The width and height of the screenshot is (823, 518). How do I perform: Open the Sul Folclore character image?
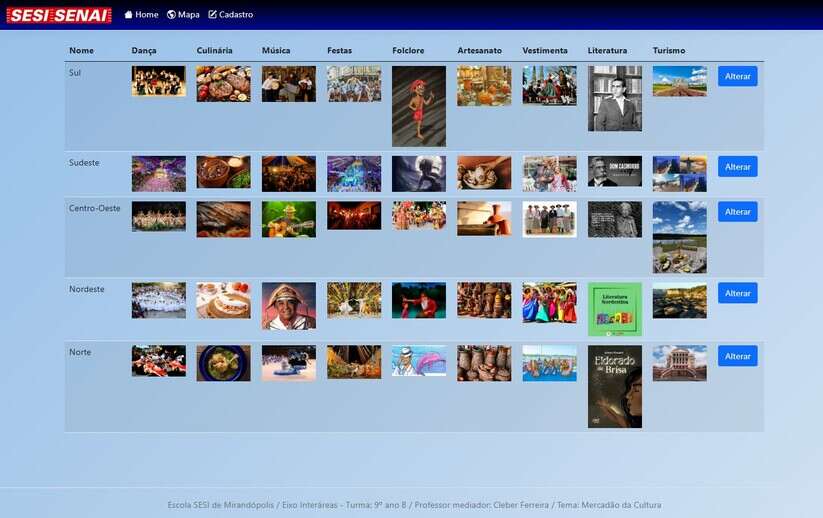(x=419, y=106)
